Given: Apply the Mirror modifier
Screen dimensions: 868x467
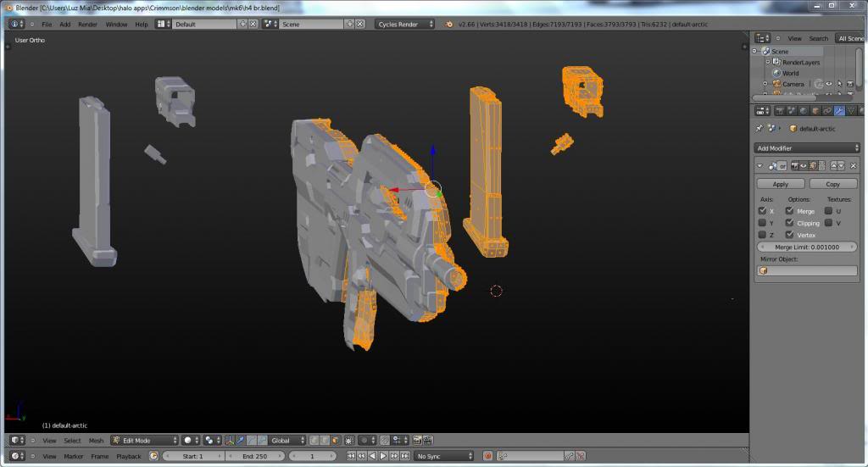Looking at the screenshot, I should (781, 184).
